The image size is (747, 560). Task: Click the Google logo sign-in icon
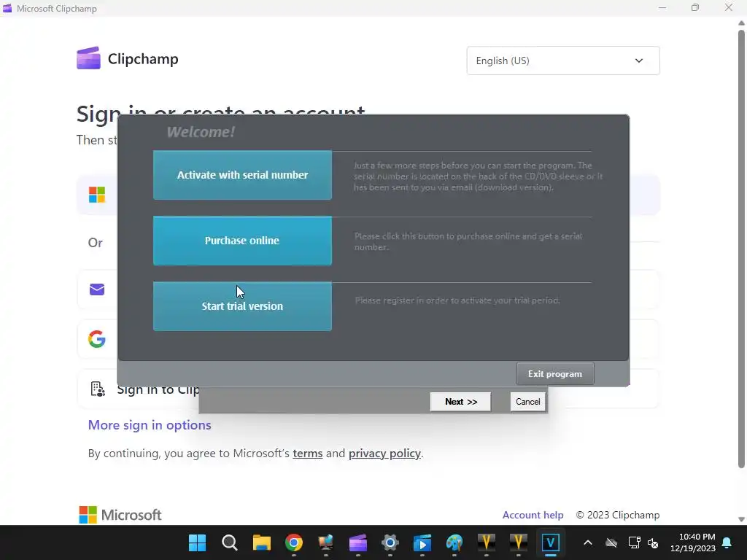coord(97,339)
